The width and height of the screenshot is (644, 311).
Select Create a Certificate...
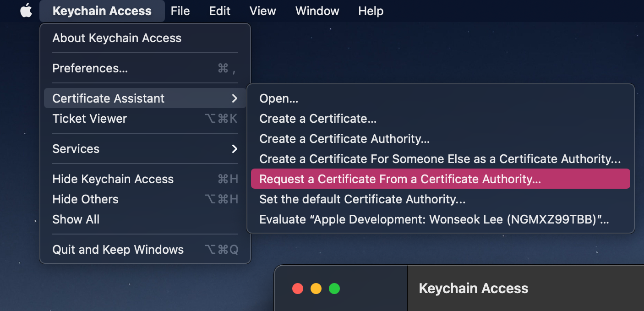coord(441,119)
